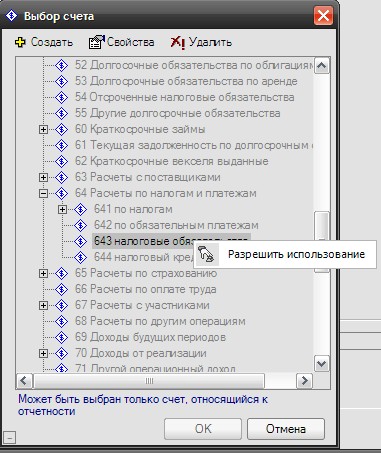Click the diamond icon in the title bar
381x453 pixels.
click(12, 15)
